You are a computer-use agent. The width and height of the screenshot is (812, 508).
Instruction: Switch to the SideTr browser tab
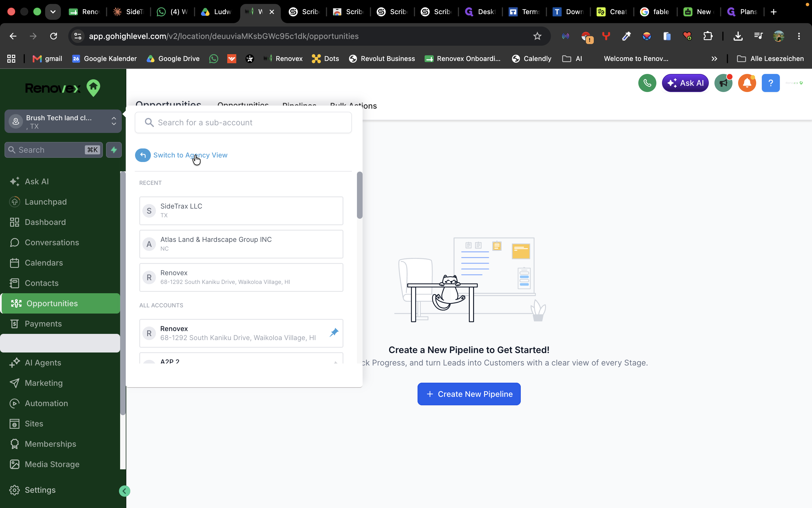pos(129,12)
